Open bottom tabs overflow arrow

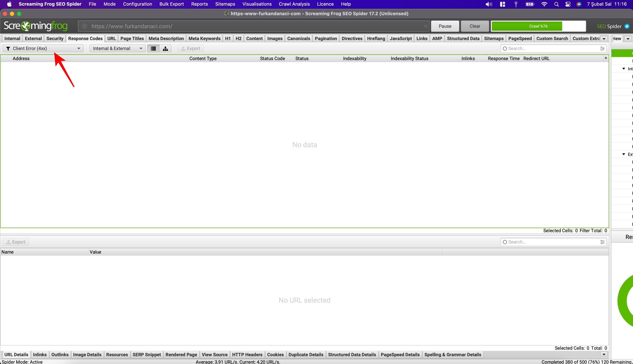(604, 354)
